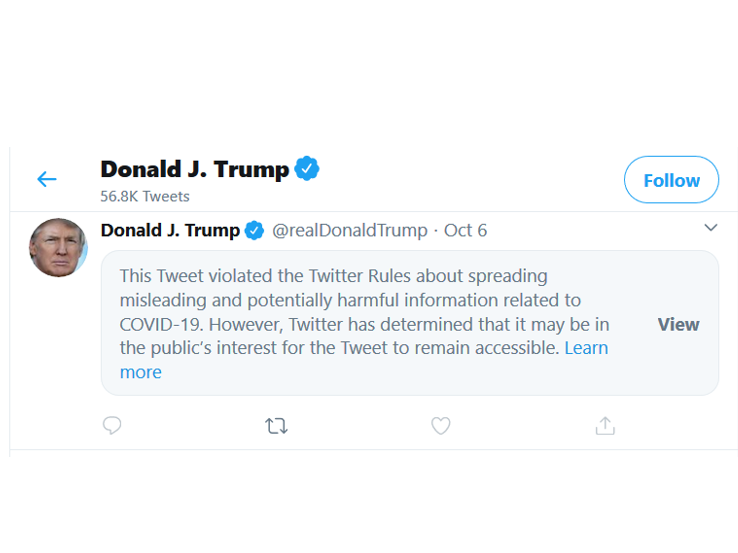The width and height of the screenshot is (738, 553).
Task: Click the tweet author's profile avatar
Action: (58, 247)
